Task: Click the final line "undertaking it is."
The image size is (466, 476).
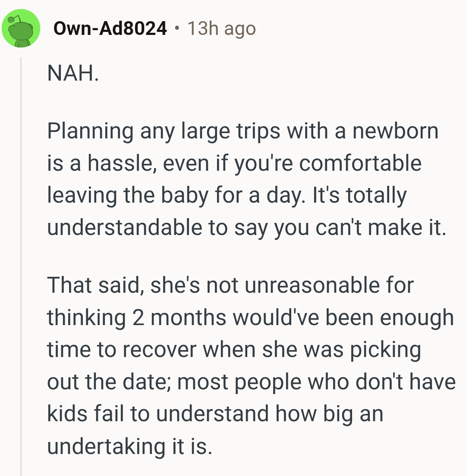Action: coord(129,446)
